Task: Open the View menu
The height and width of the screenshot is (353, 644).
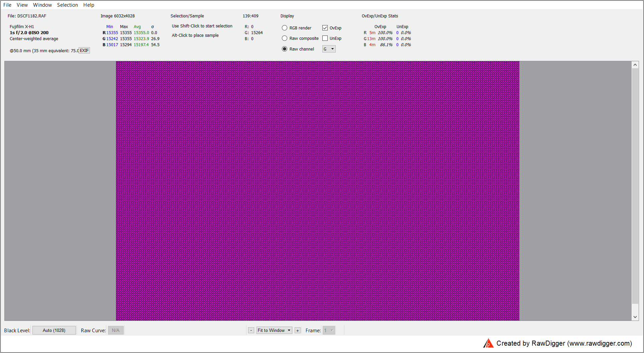Action: coord(22,5)
